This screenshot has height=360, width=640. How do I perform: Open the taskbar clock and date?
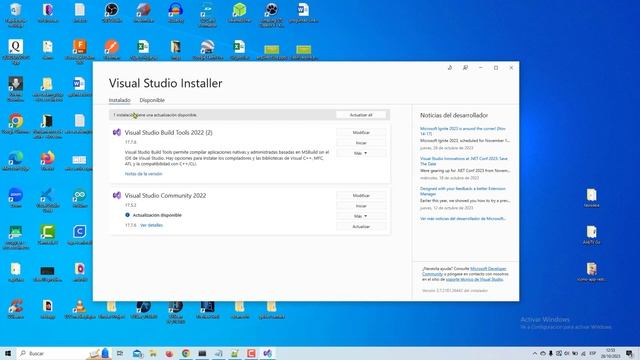pos(611,353)
